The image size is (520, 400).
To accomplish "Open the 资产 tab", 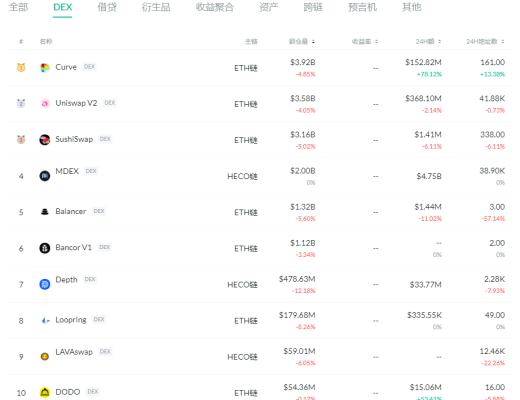I will coord(269,7).
